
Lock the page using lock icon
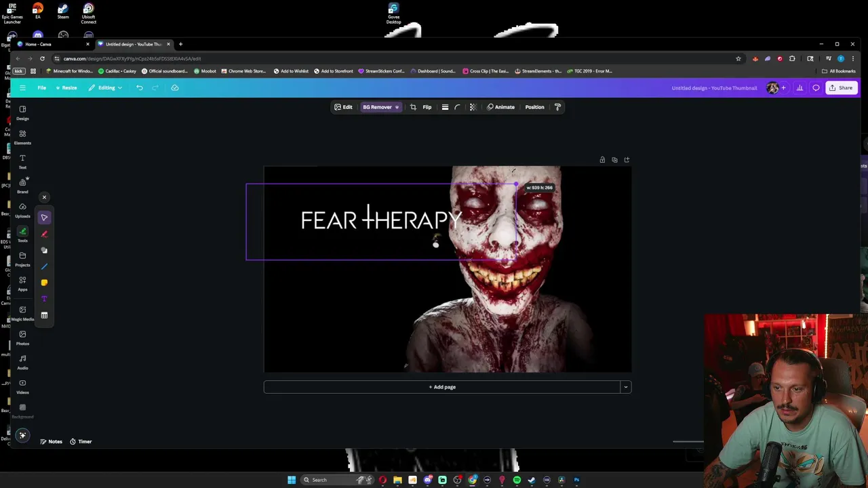(x=602, y=160)
